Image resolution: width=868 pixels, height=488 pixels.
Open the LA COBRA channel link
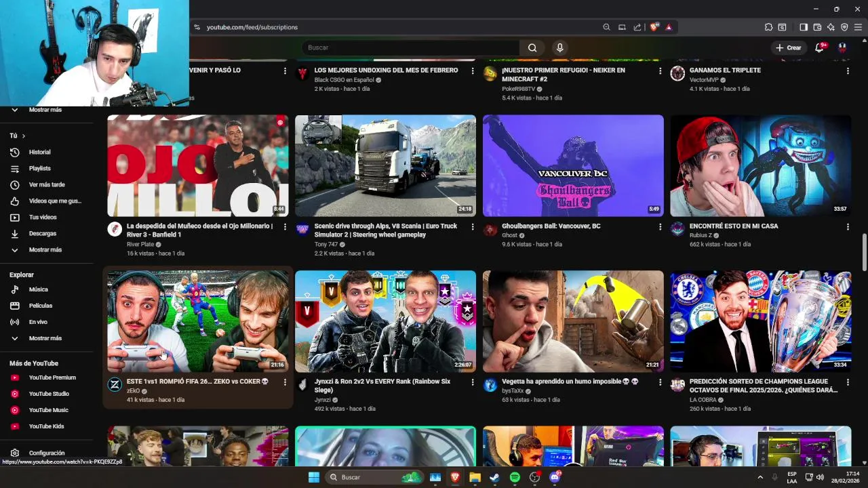pos(703,400)
